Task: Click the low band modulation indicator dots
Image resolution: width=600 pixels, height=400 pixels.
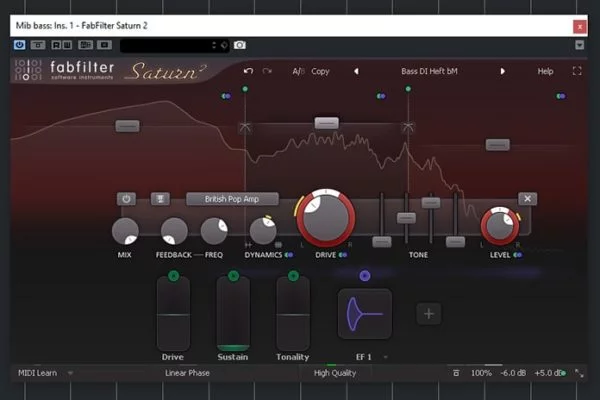Action: click(x=226, y=96)
